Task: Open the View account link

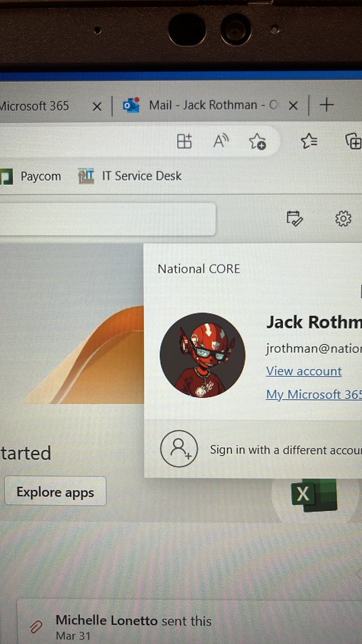Action: (x=304, y=371)
